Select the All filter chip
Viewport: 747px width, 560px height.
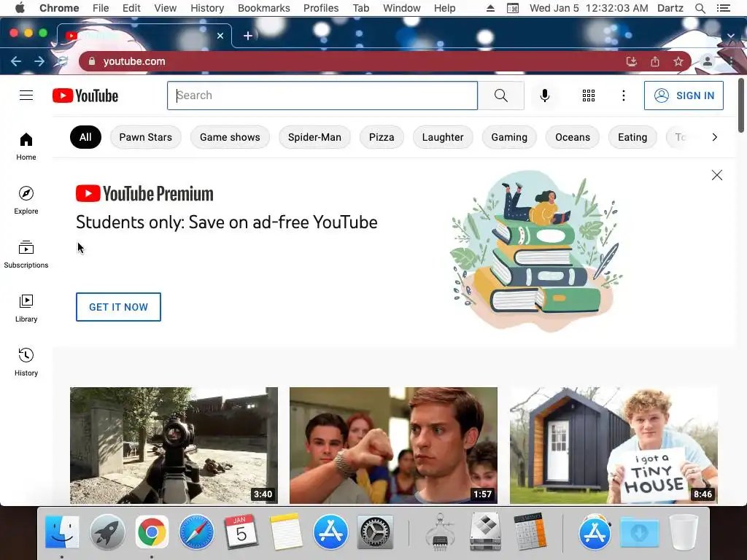tap(85, 137)
